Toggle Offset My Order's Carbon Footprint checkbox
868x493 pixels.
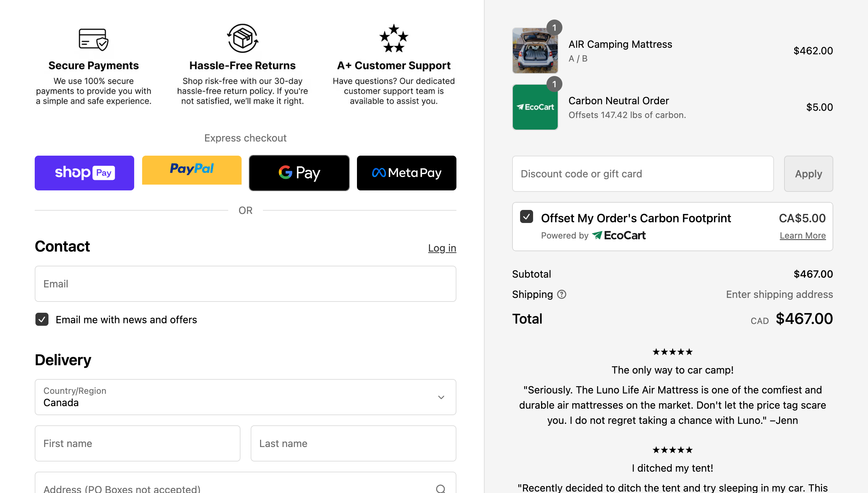click(x=527, y=217)
